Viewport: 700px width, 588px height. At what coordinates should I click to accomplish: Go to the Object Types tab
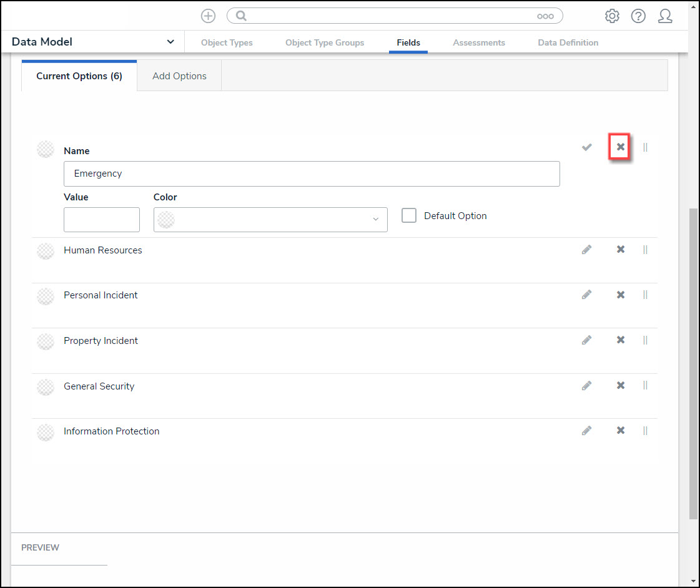click(227, 42)
